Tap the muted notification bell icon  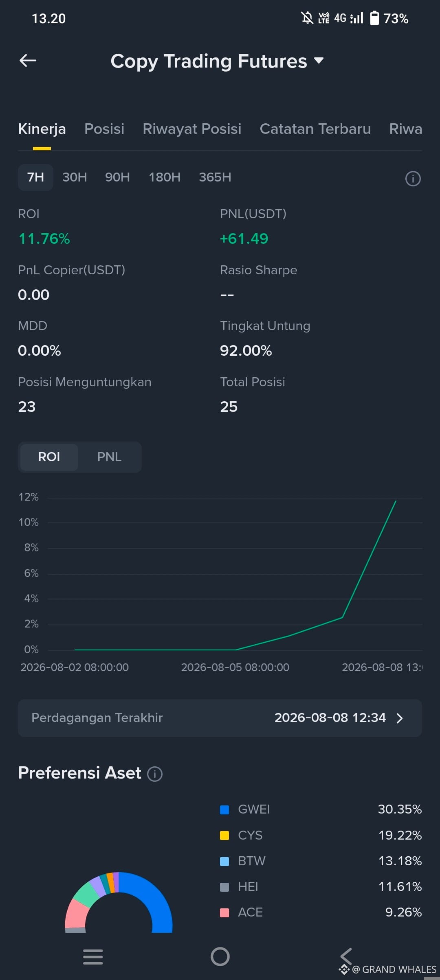click(307, 18)
